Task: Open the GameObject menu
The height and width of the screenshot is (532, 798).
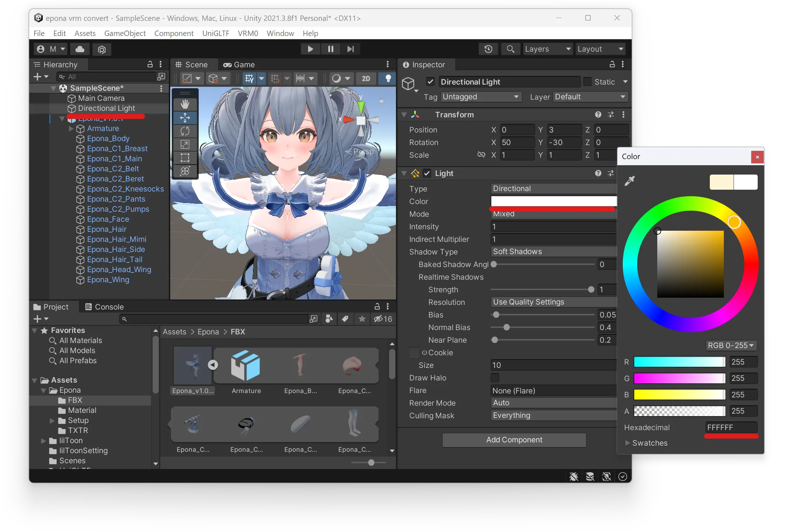Action: [125, 33]
